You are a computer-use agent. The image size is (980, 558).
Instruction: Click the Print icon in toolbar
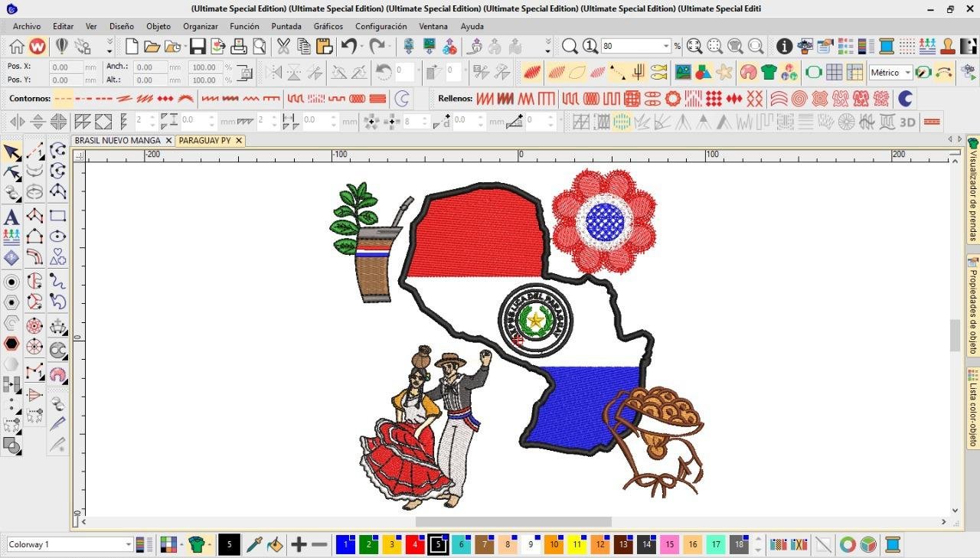[239, 47]
